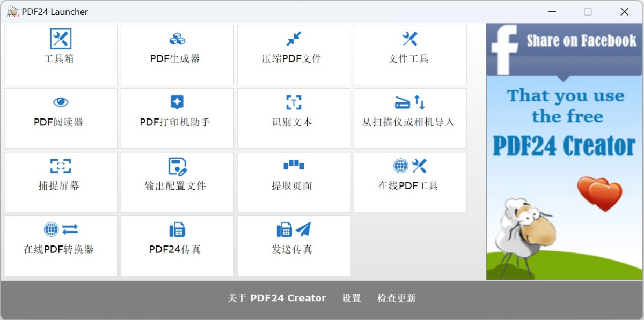Screen dimensions: 644x320
Task: Open the PDF阅读器 reader
Action: point(60,117)
